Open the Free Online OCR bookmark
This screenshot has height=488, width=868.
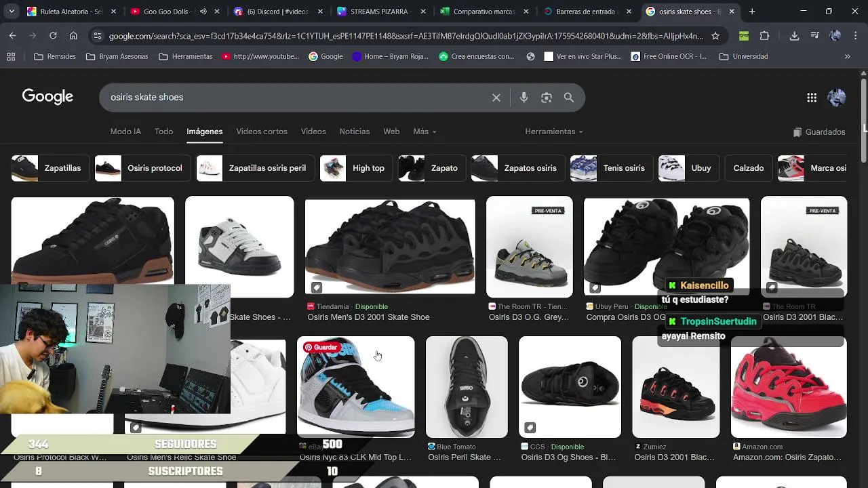coord(669,56)
